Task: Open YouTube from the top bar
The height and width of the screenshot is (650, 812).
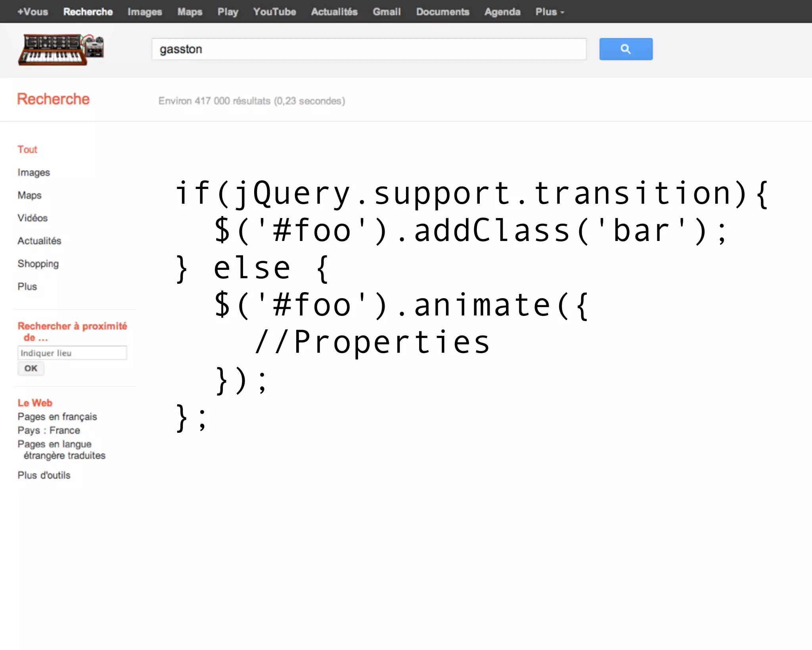Action: tap(274, 12)
